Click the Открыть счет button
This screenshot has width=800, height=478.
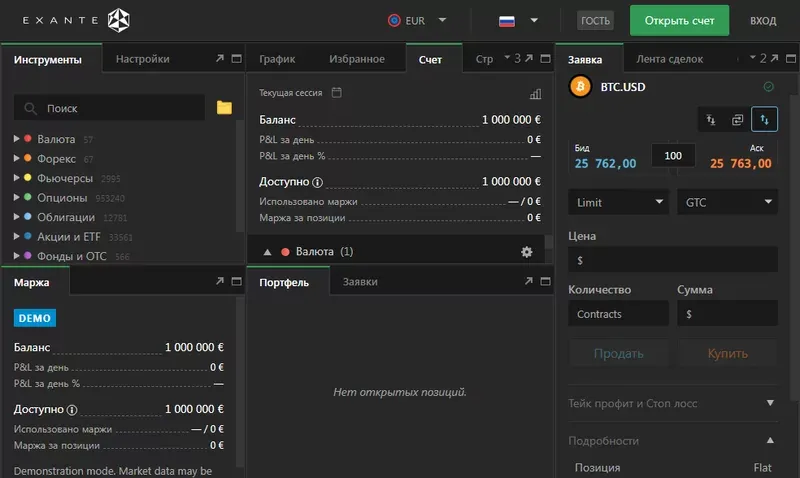679,20
